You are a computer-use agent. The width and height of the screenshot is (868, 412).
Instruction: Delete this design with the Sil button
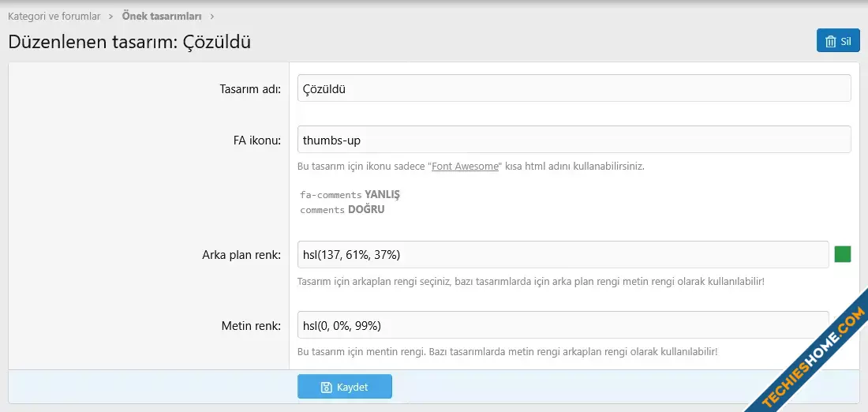[x=838, y=41]
